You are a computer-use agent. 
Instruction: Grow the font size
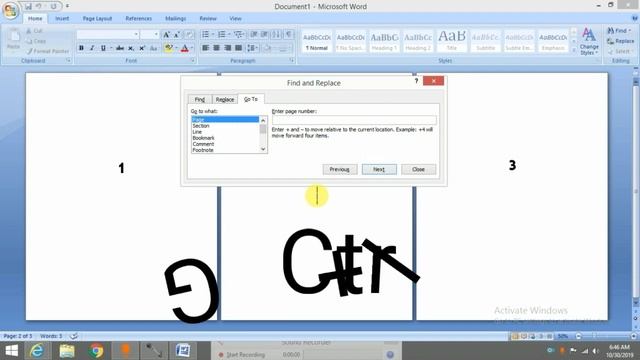click(166, 35)
